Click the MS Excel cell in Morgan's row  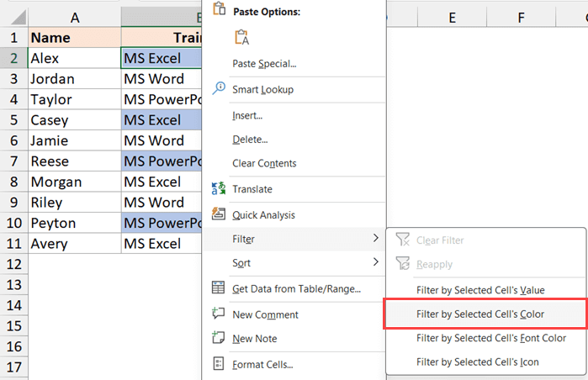[x=162, y=182]
